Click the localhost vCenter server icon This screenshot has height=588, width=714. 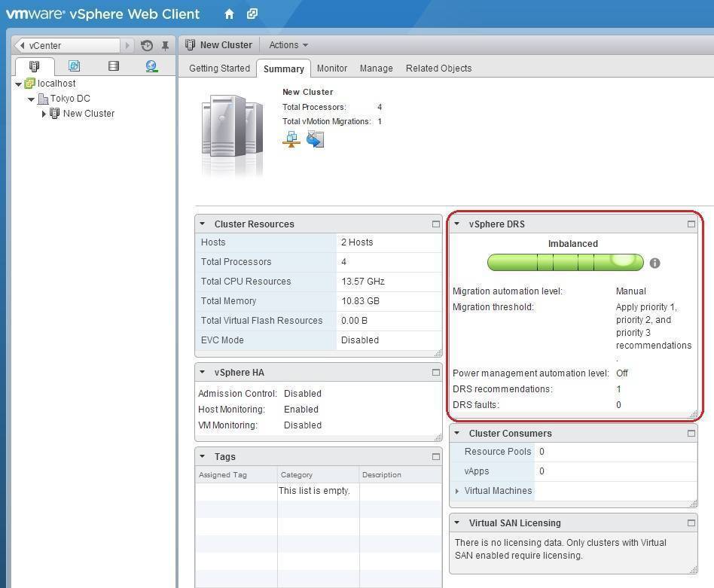tap(30, 84)
